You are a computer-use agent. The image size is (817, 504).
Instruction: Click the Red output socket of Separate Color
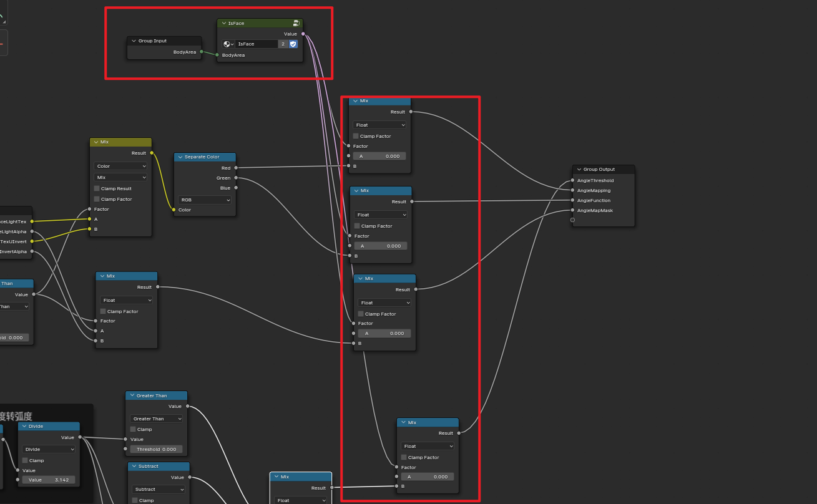pyautogui.click(x=236, y=168)
